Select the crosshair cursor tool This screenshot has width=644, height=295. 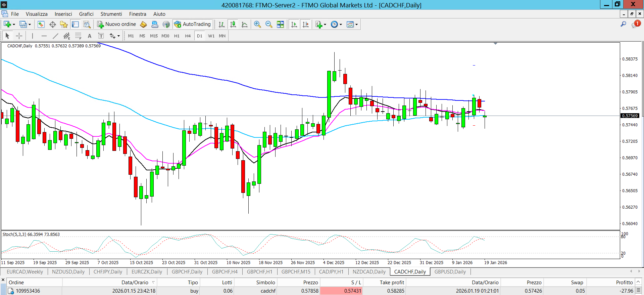[19, 36]
